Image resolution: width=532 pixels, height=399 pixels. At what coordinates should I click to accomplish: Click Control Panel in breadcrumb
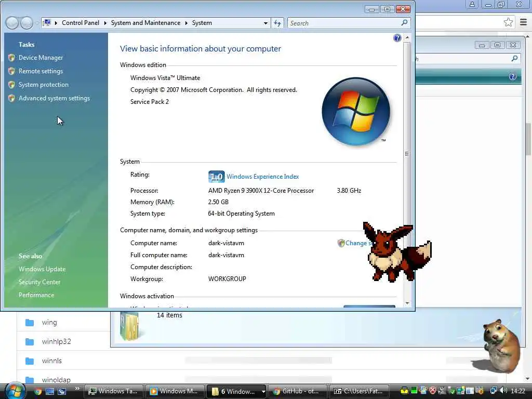click(x=81, y=23)
